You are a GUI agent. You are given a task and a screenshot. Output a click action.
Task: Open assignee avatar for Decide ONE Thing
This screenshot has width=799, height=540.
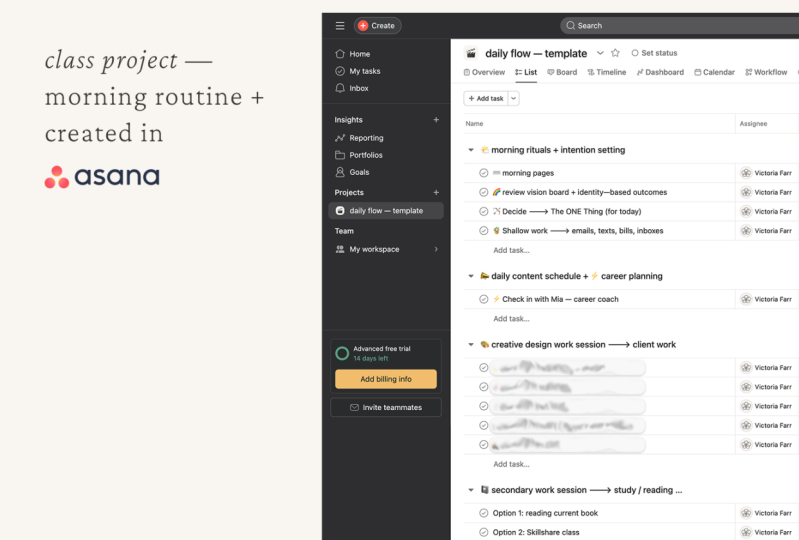click(x=746, y=211)
